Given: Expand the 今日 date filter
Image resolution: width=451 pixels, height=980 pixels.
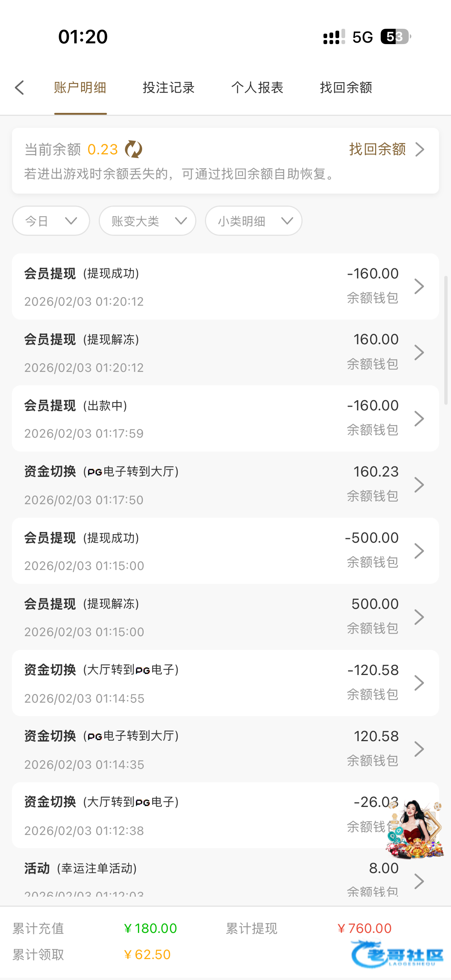Looking at the screenshot, I should [51, 221].
